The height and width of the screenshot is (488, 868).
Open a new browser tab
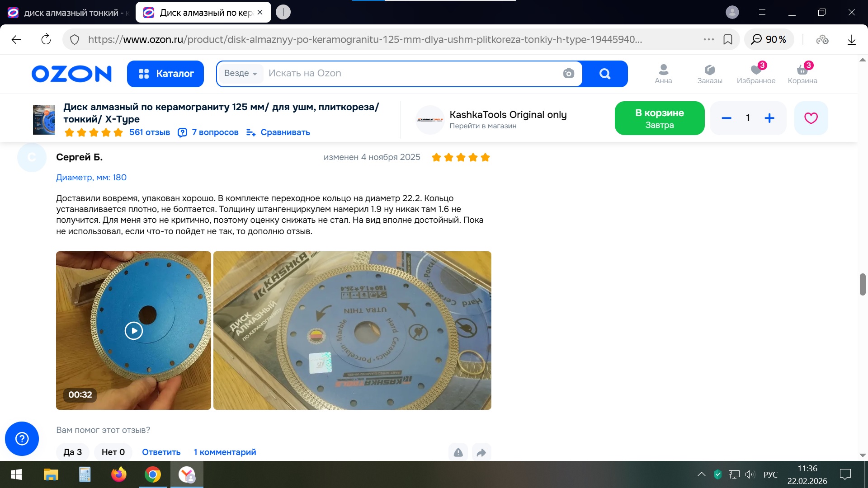[283, 12]
